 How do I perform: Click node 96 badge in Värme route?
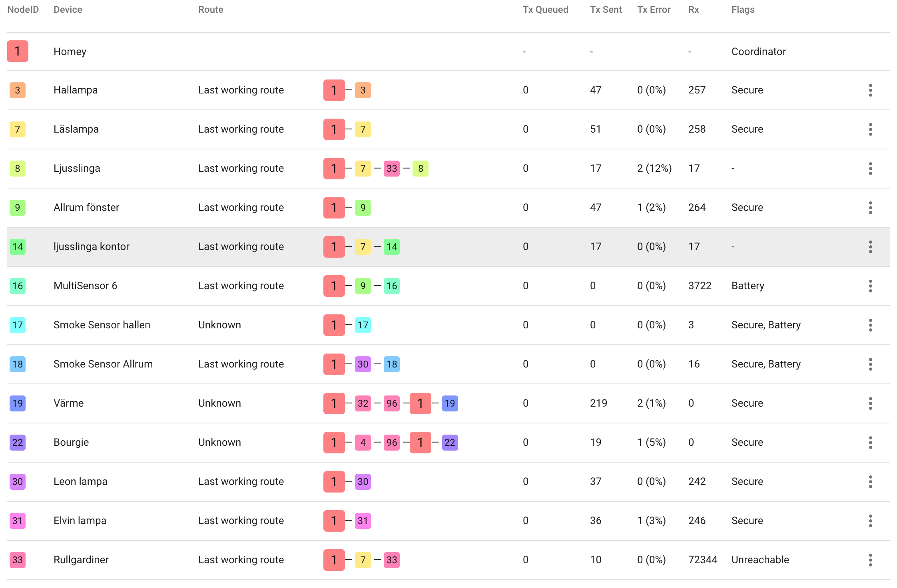(391, 403)
